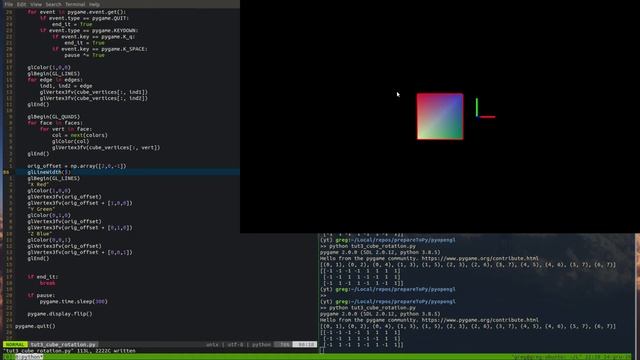
Task: Click 'for face in faces:' code line
Action: click(55, 123)
